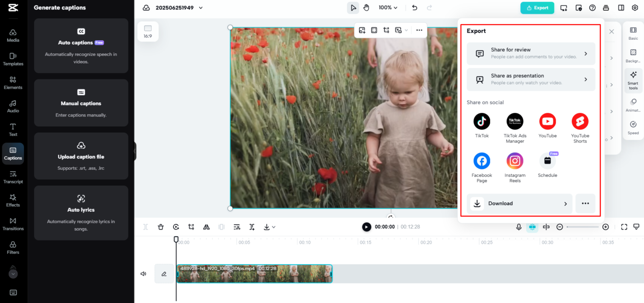Delete clip with trash icon

pos(161,227)
